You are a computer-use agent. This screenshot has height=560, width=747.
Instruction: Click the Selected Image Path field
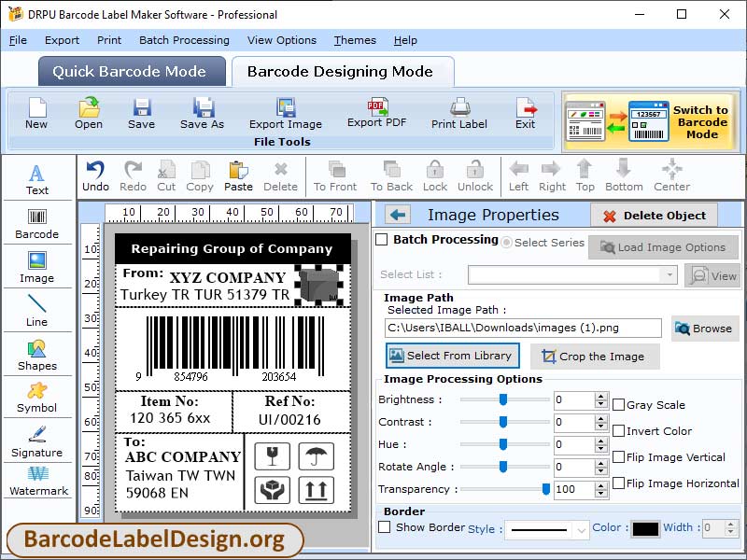(x=523, y=328)
